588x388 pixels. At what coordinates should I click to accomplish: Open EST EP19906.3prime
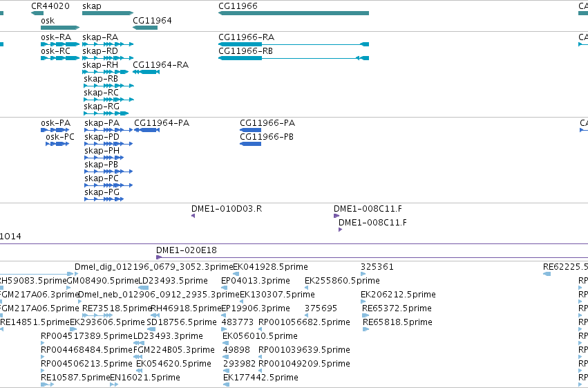(256, 308)
